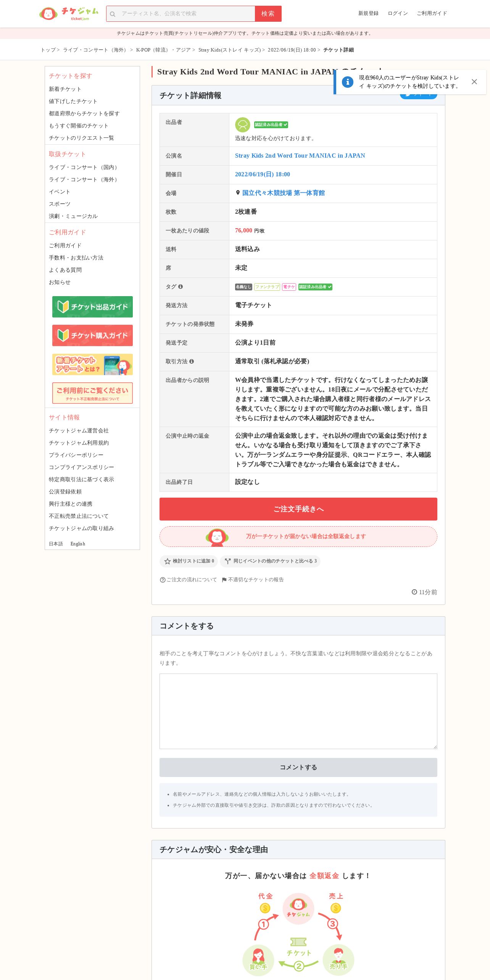Open 新着チケット in sidebar

click(x=65, y=89)
